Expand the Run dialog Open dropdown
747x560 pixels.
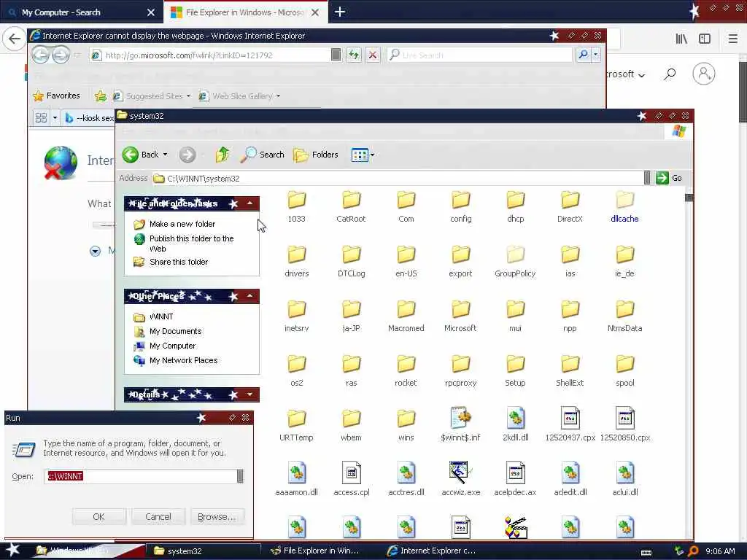tap(241, 476)
